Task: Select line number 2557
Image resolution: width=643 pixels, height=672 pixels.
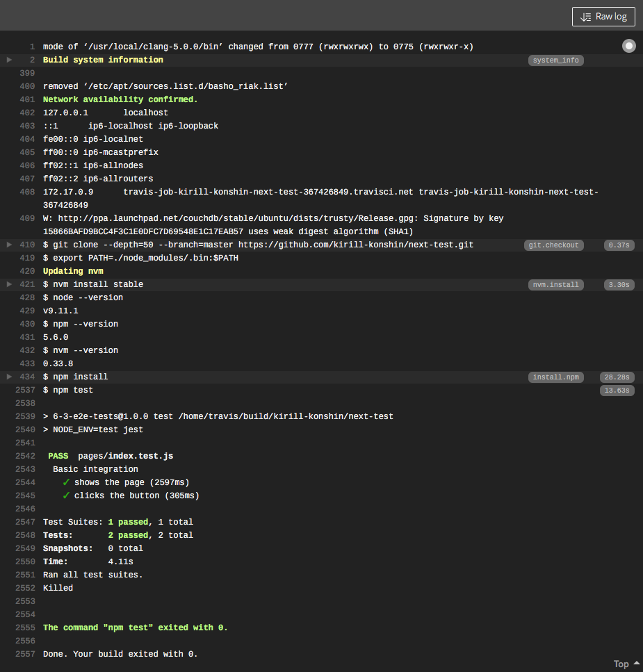Action: [24, 654]
